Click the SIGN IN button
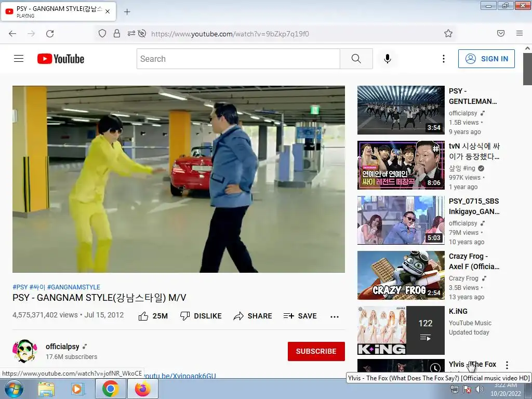 pyautogui.click(x=486, y=59)
